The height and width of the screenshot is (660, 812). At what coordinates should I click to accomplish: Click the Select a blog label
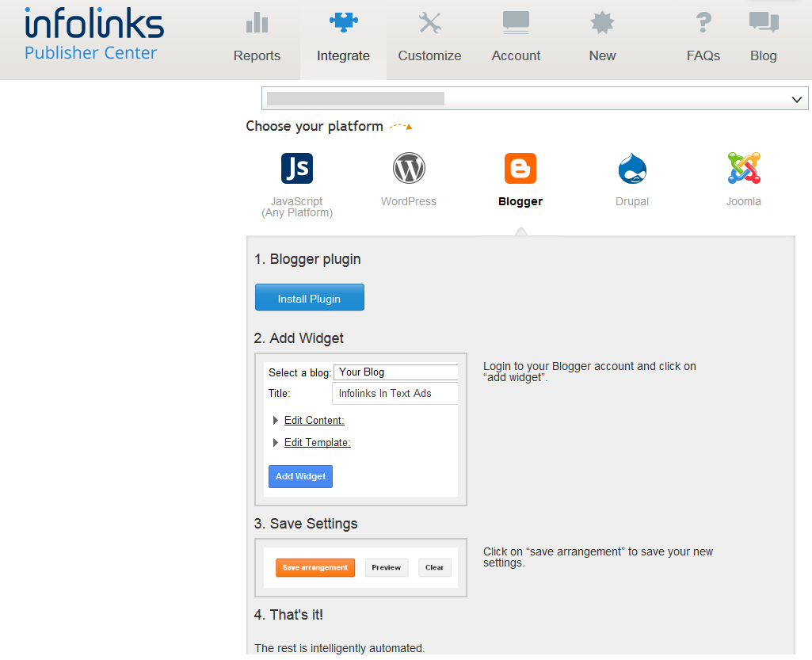299,373
